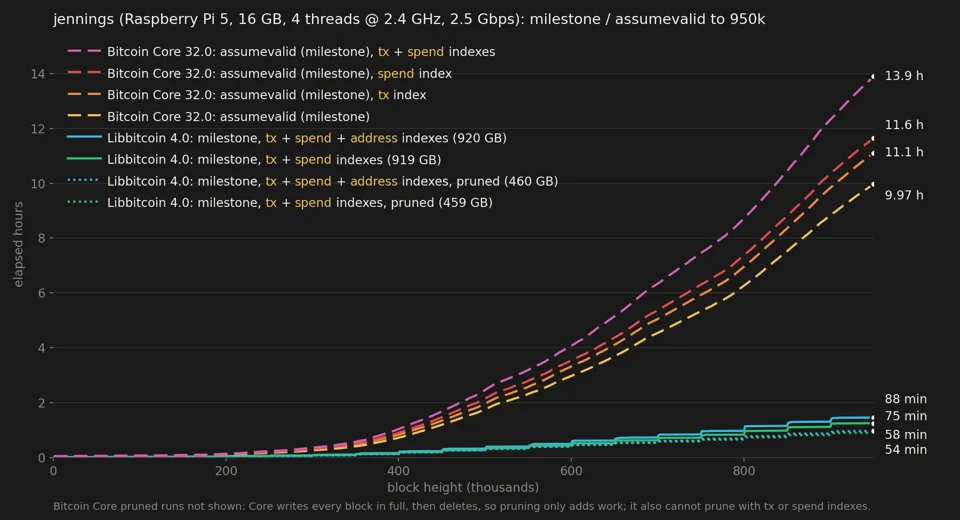
Task: Click the dotted green pruned 459 GB legend line
Action: 84,202
